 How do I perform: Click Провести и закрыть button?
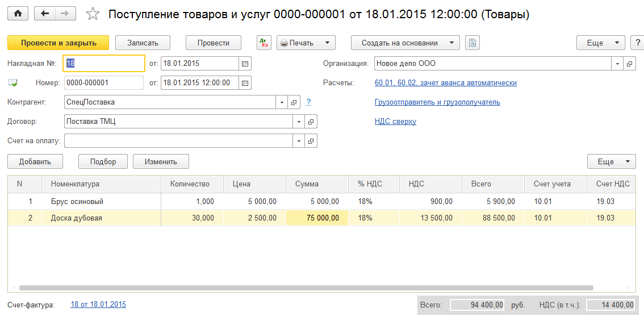(58, 43)
